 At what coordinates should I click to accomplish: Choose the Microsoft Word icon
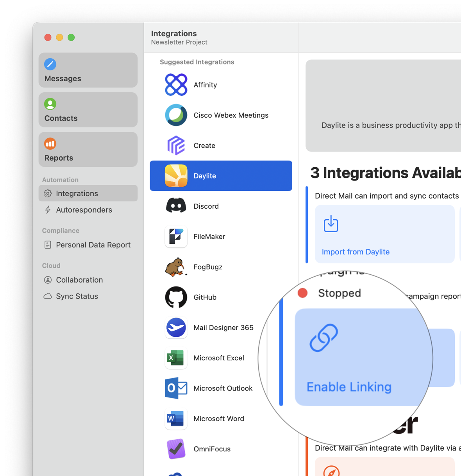click(176, 419)
